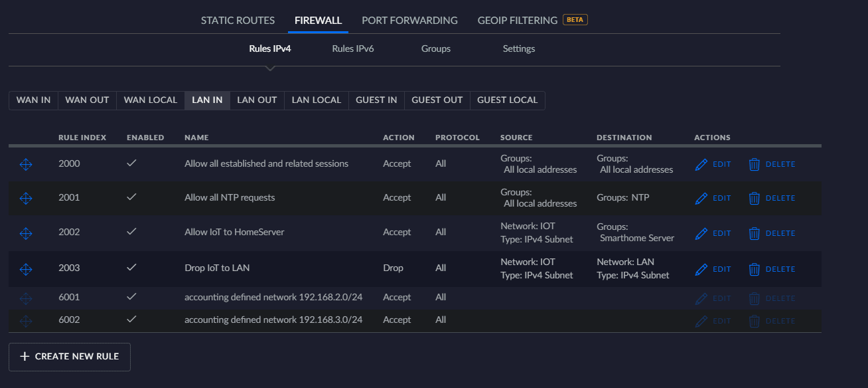Switch to the PORT FORWARDING tab
868x388 pixels.
click(x=409, y=20)
